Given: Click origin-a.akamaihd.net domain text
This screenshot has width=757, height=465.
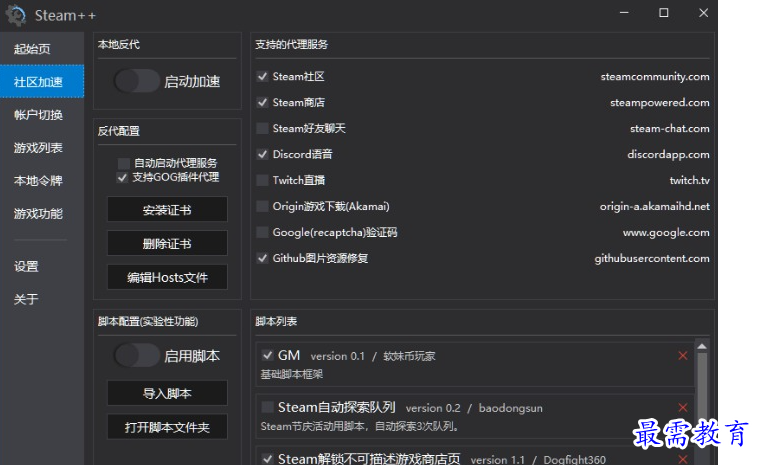Looking at the screenshot, I should (x=655, y=207).
